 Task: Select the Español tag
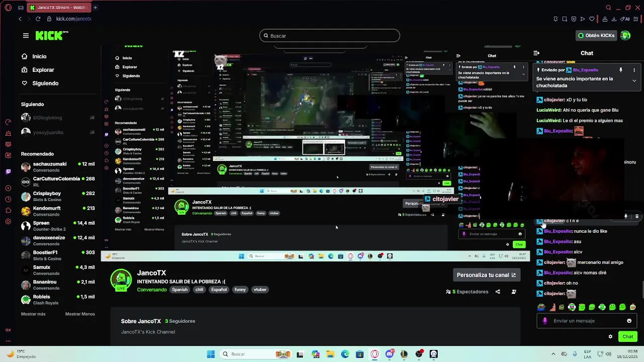tap(219, 290)
